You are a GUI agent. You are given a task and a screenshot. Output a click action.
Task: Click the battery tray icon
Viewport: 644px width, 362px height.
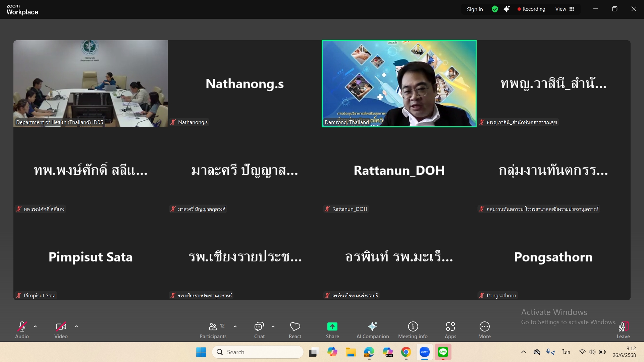602,352
